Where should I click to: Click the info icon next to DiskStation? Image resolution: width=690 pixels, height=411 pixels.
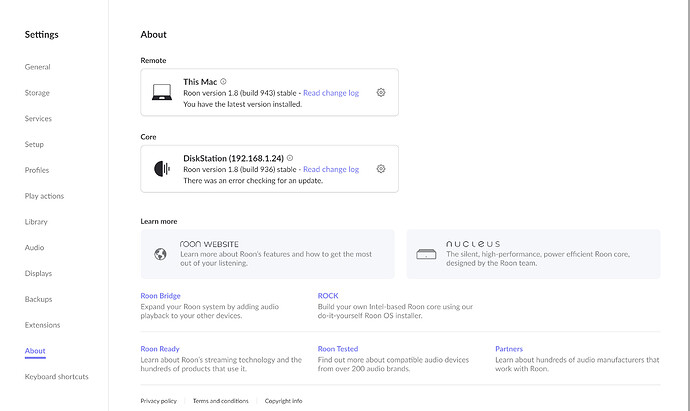pos(290,158)
